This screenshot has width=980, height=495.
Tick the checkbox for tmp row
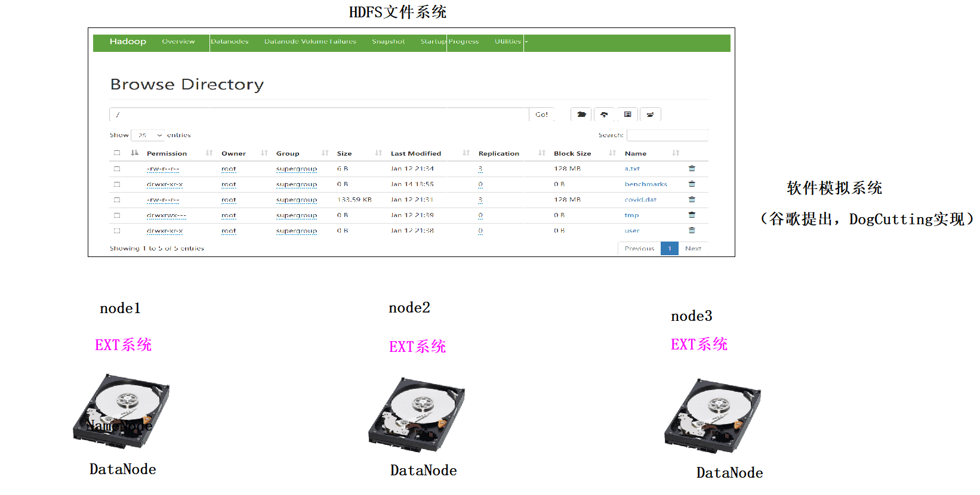(x=117, y=215)
